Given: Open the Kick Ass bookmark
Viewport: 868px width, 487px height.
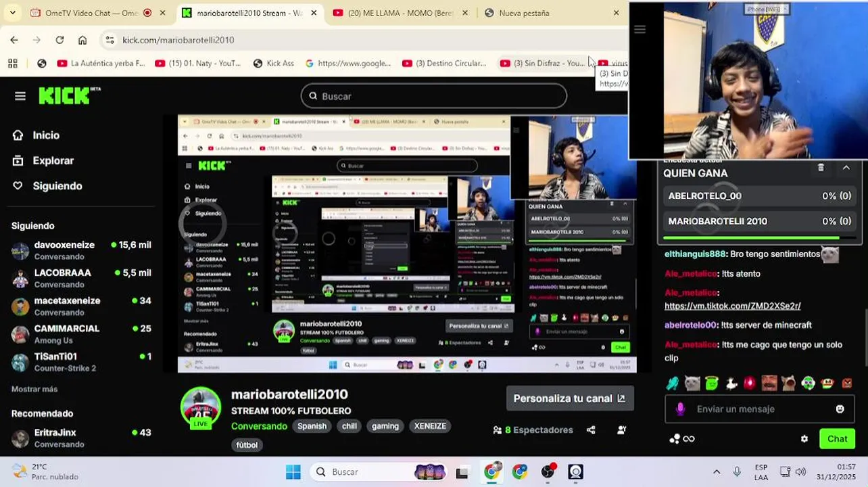Looking at the screenshot, I should (x=274, y=63).
